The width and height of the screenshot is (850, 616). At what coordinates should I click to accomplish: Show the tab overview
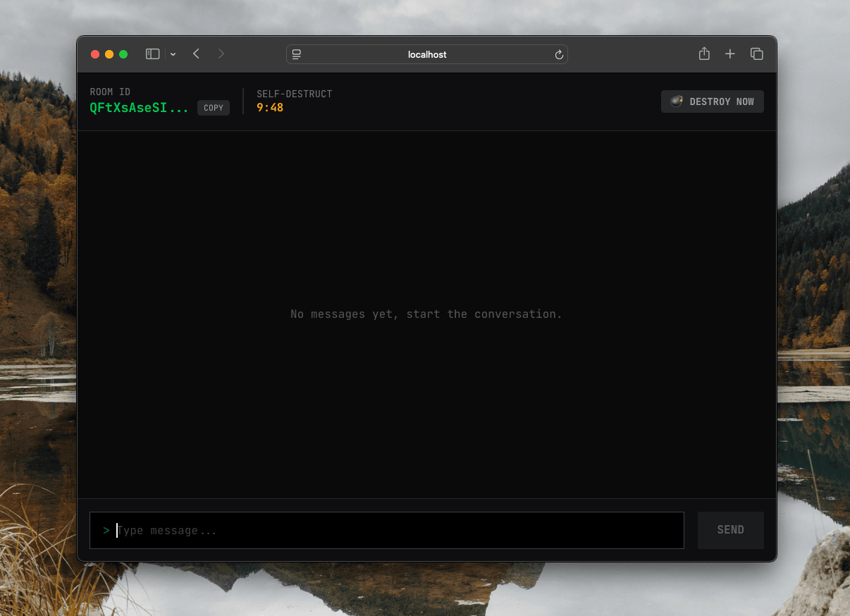[757, 54]
